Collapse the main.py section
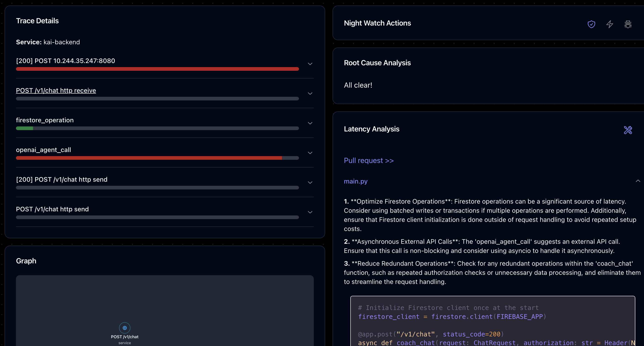The height and width of the screenshot is (346, 644). pyautogui.click(x=638, y=181)
